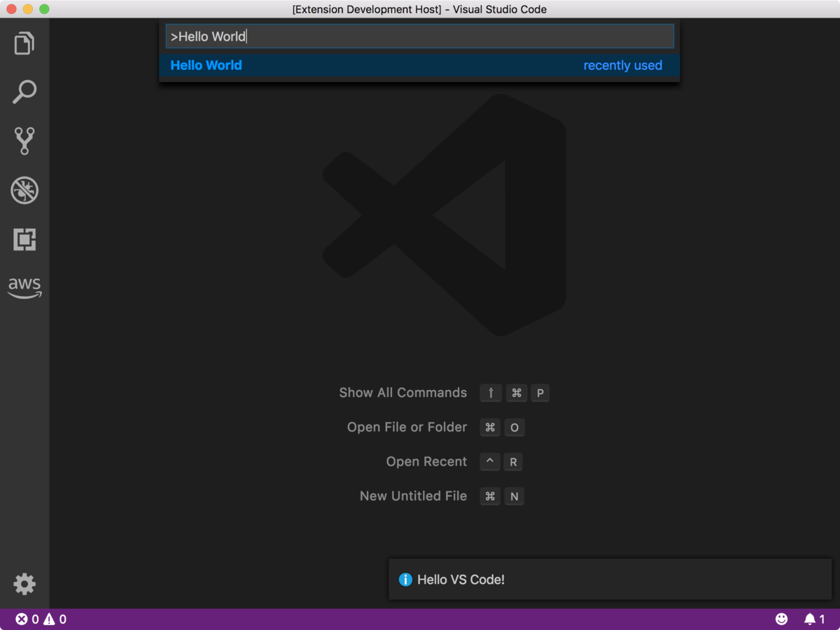Screen dimensions: 840x630
Task: Click the 'Hello VS Code!' notification message
Action: click(x=461, y=580)
